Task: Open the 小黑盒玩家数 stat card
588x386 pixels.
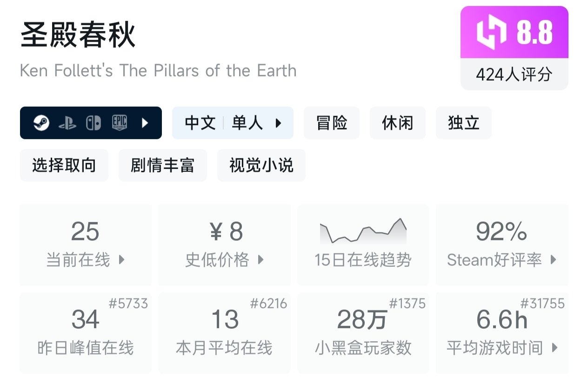Action: [363, 333]
